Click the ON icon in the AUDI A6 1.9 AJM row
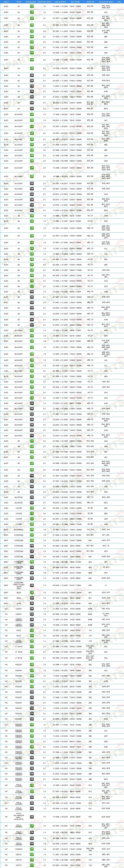 pos(32,292)
